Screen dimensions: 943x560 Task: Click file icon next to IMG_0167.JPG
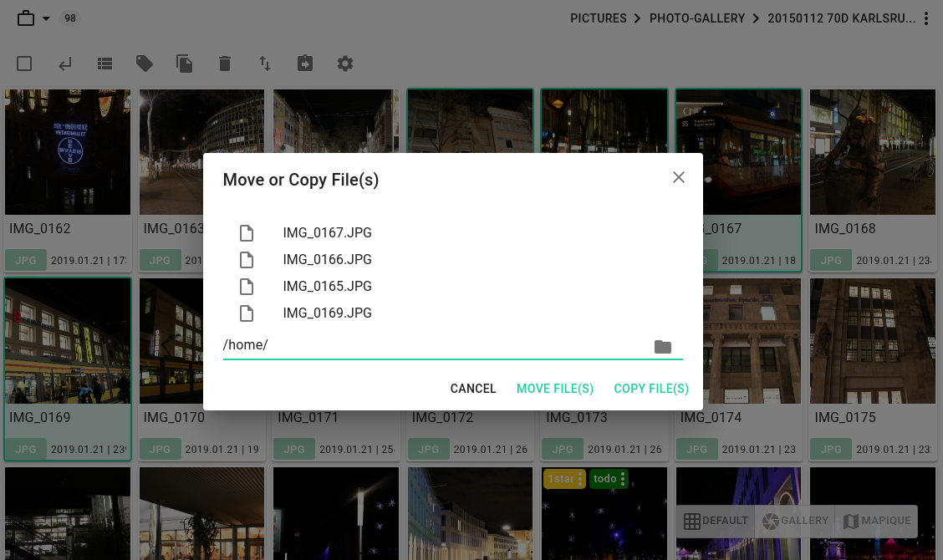coord(247,233)
